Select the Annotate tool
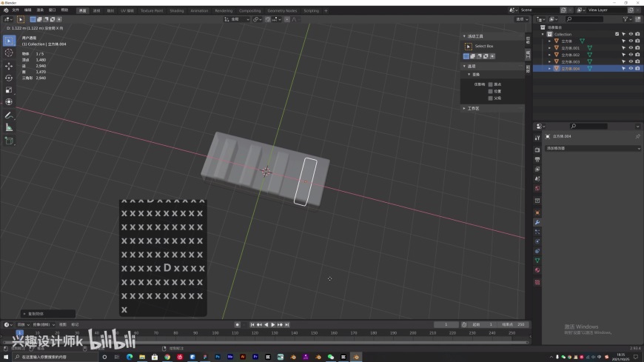Viewport: 644px width, 362px height. click(x=9, y=116)
